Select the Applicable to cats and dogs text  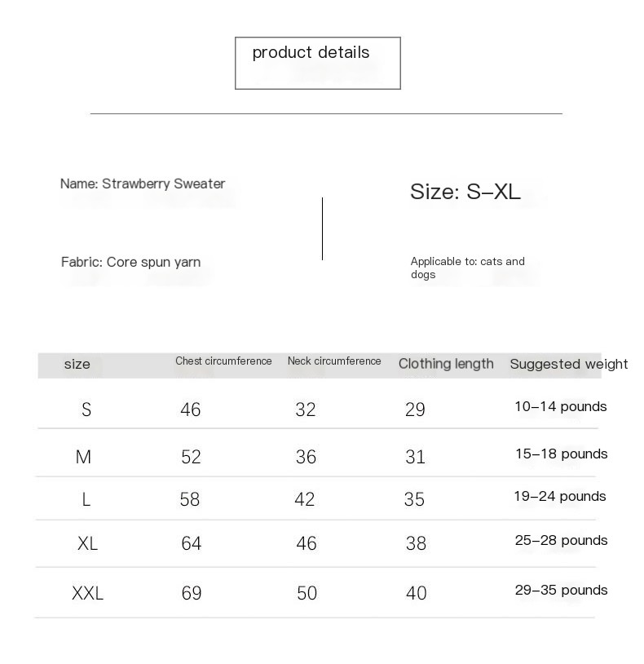tap(468, 268)
